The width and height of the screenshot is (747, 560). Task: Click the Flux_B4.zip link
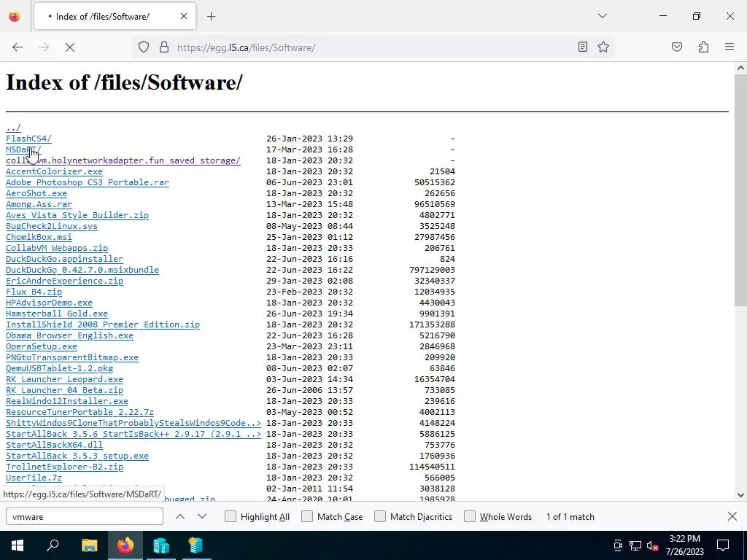pos(34,292)
